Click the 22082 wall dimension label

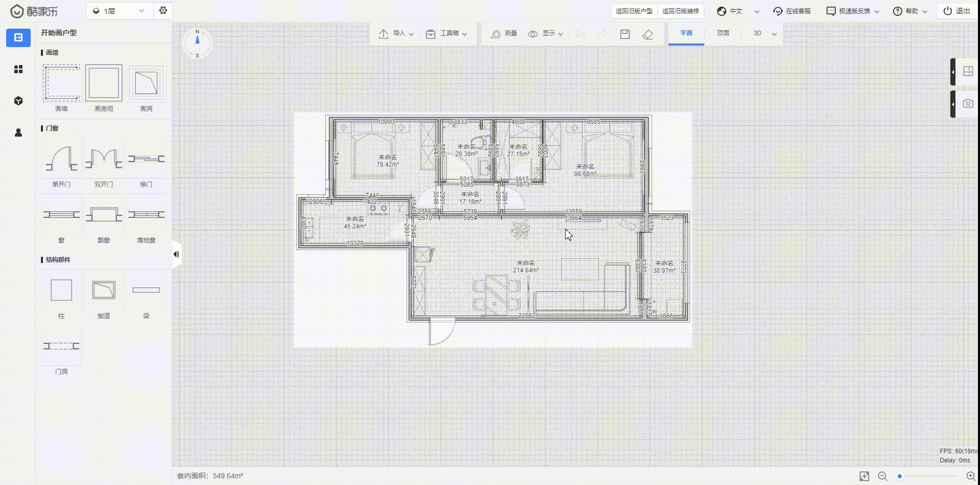(527, 316)
